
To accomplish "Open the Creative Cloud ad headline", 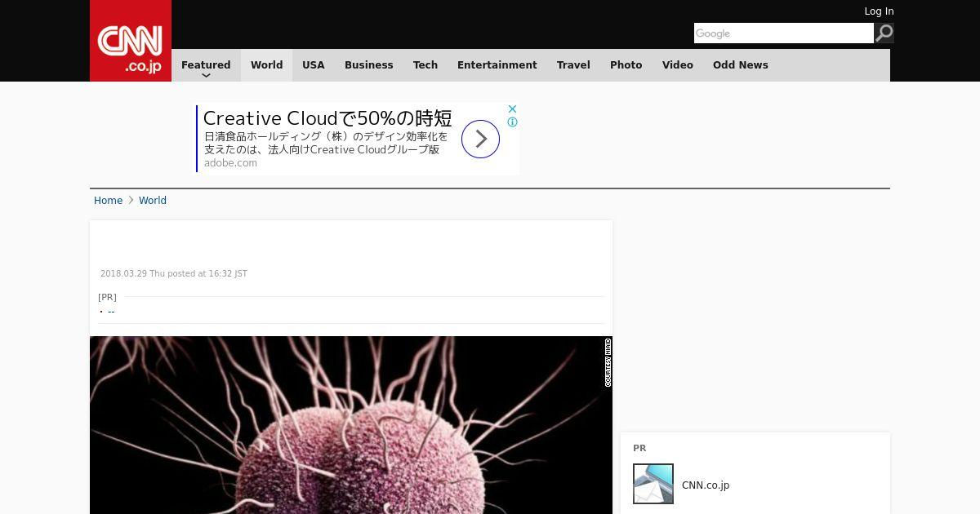I will coord(327,118).
